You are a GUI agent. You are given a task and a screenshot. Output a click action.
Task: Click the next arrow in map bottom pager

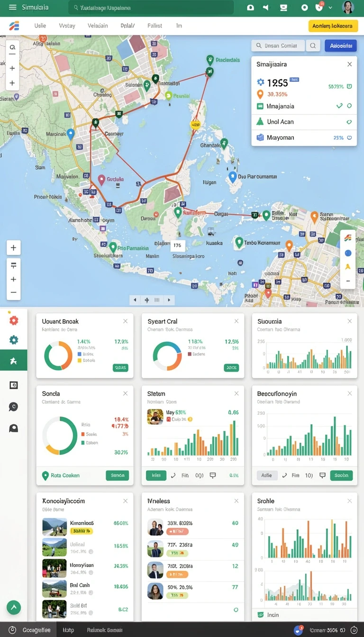coord(169,300)
